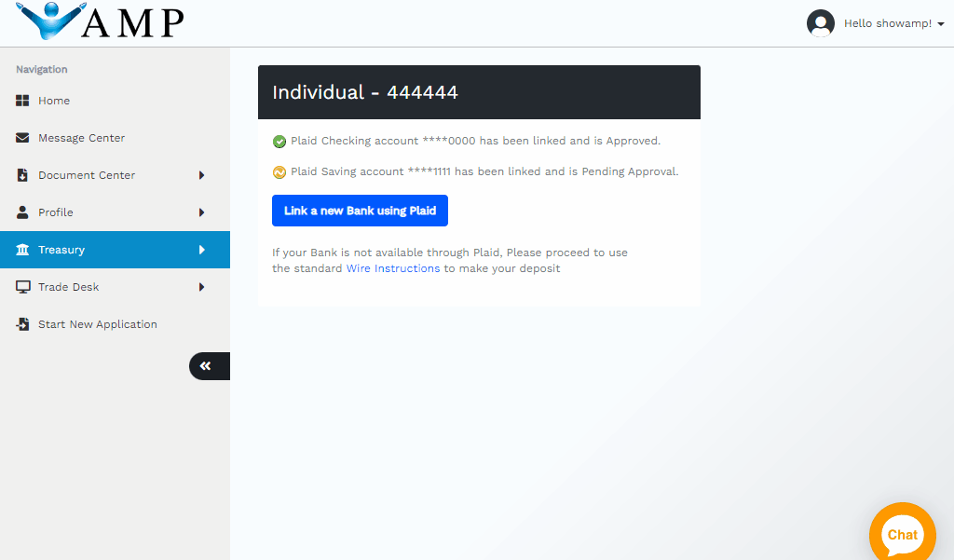Screen dimensions: 954x560
Task: Expand the Trade Desk submenu arrow
Action: point(201,287)
